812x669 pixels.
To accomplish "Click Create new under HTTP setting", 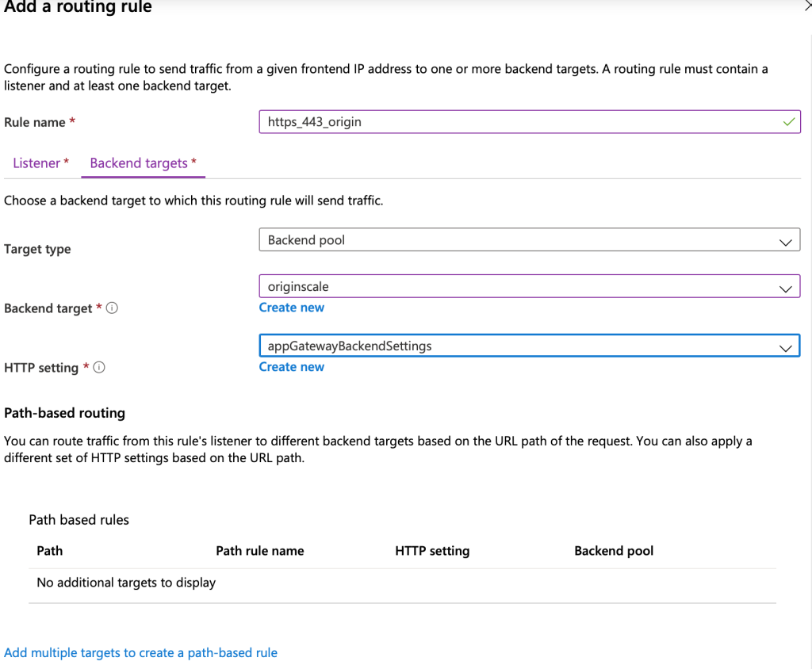I will tap(292, 367).
